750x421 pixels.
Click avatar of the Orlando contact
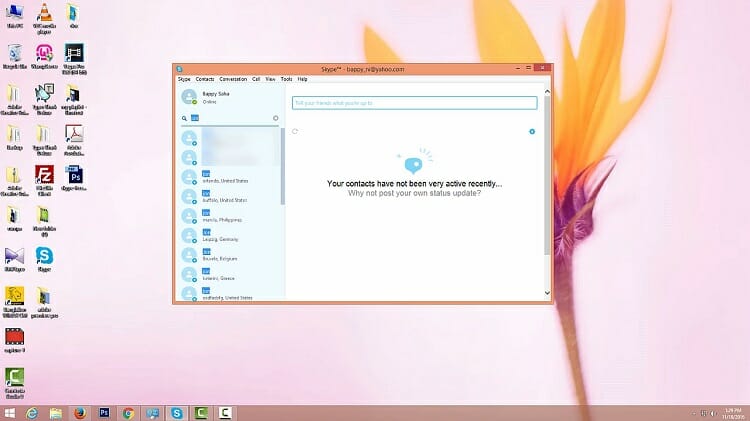[189, 177]
